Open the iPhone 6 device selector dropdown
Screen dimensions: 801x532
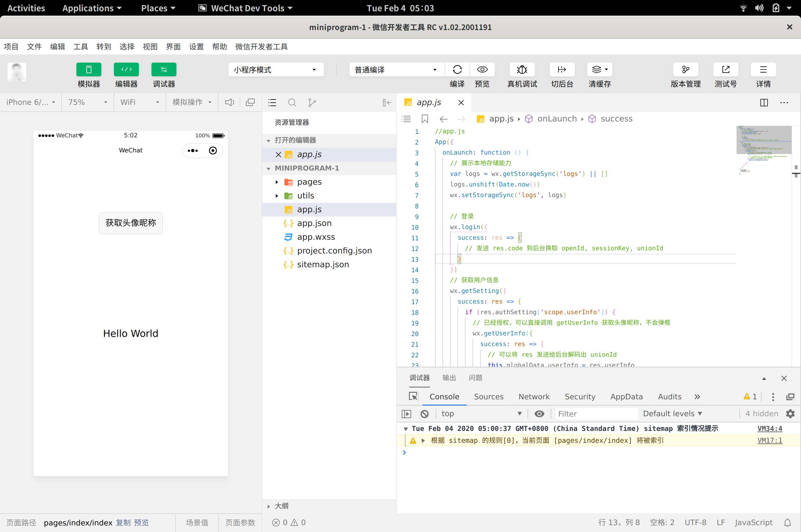pyautogui.click(x=31, y=102)
